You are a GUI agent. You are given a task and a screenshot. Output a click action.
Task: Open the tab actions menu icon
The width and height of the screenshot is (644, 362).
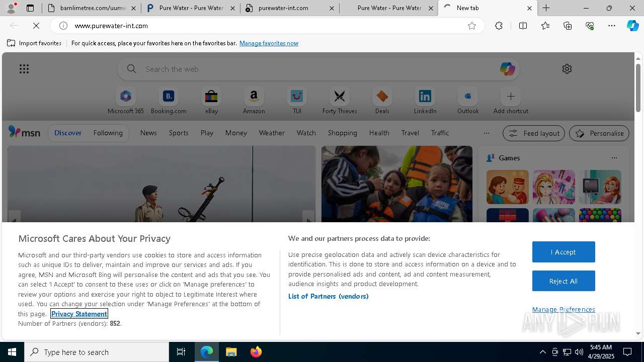(30, 8)
